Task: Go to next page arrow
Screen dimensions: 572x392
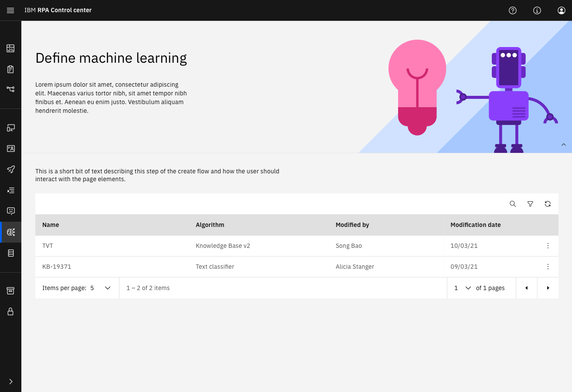Action: (548, 288)
